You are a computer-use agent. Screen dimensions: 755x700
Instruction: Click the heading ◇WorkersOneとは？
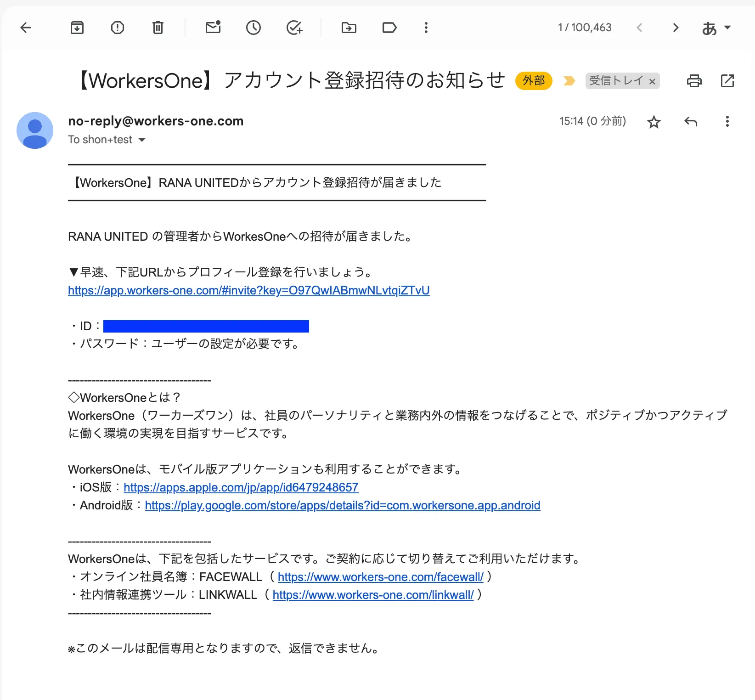point(124,398)
